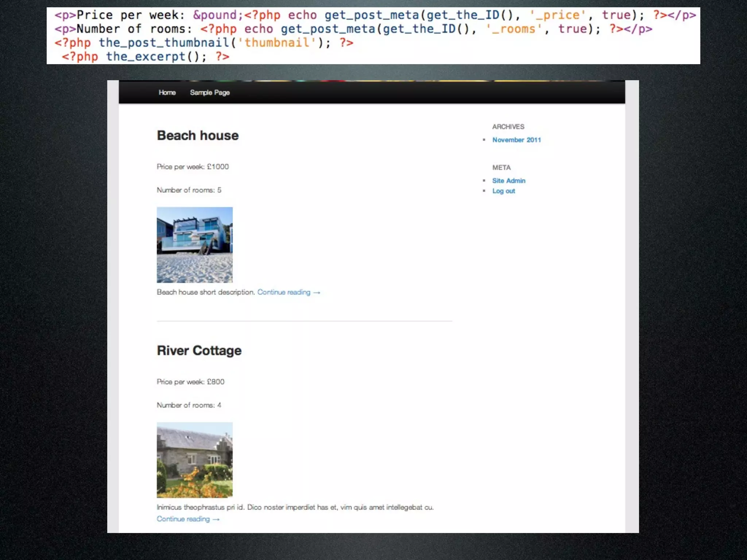Click the 'Number of rooms: 5' text

coord(189,190)
